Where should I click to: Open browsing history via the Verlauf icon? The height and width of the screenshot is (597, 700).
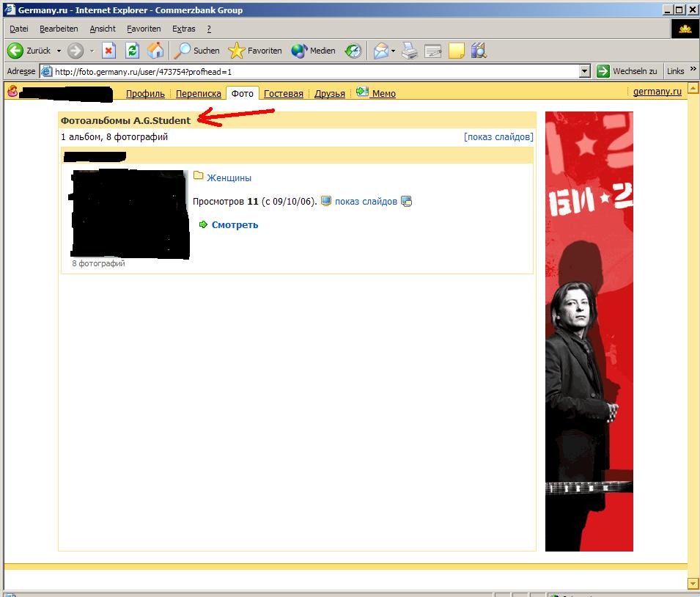coord(353,51)
